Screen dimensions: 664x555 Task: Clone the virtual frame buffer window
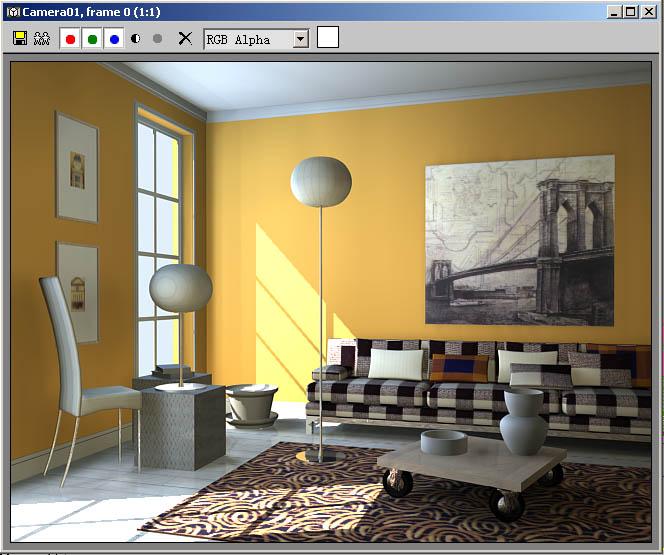click(42, 39)
